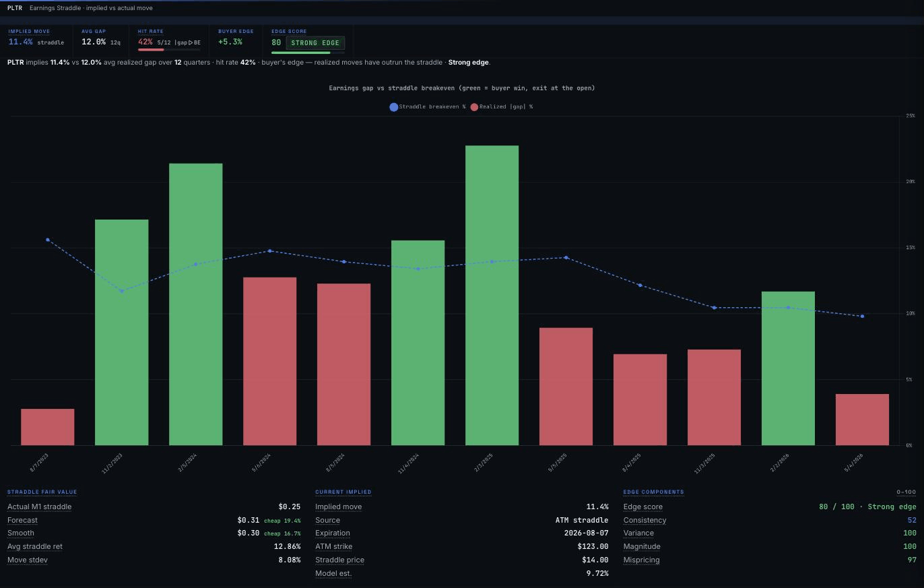Viewport: 924px width, 588px height.
Task: Click the chart title about earnings gap
Action: [462, 88]
